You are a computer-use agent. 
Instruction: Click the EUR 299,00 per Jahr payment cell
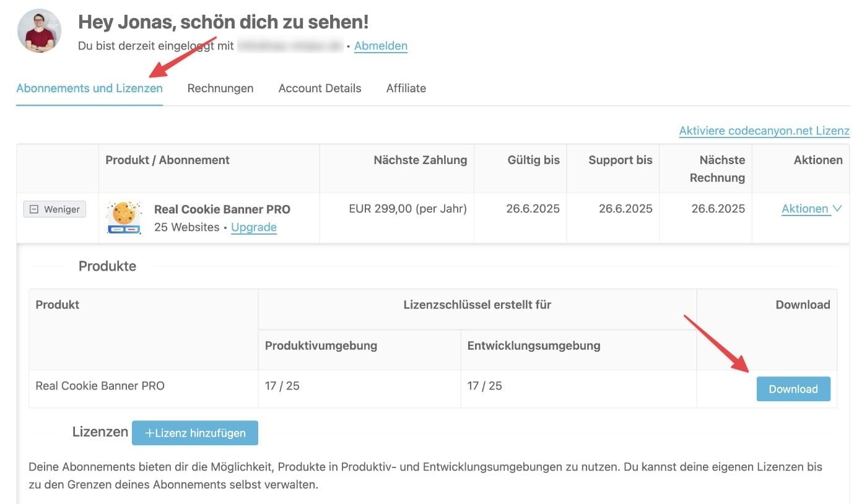point(407,209)
